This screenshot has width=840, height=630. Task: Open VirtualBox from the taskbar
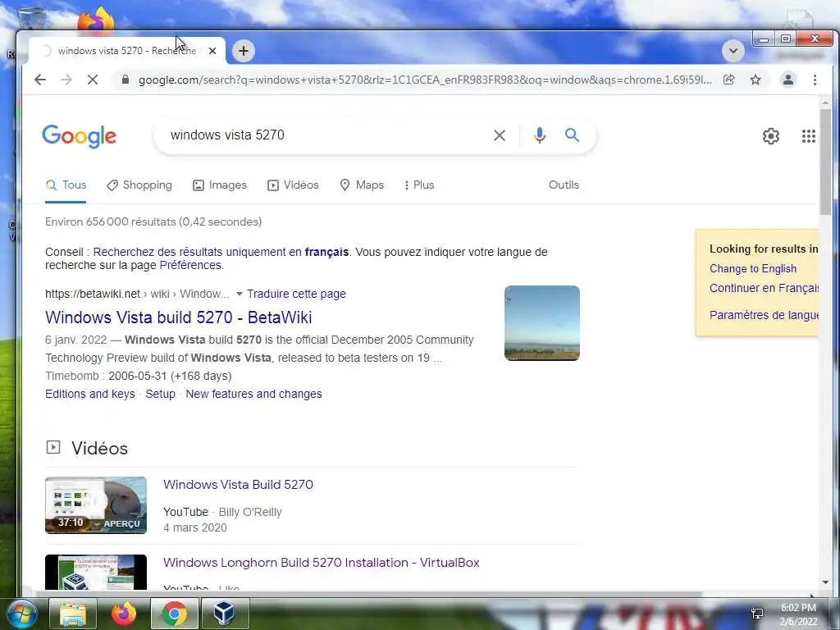coord(225,614)
